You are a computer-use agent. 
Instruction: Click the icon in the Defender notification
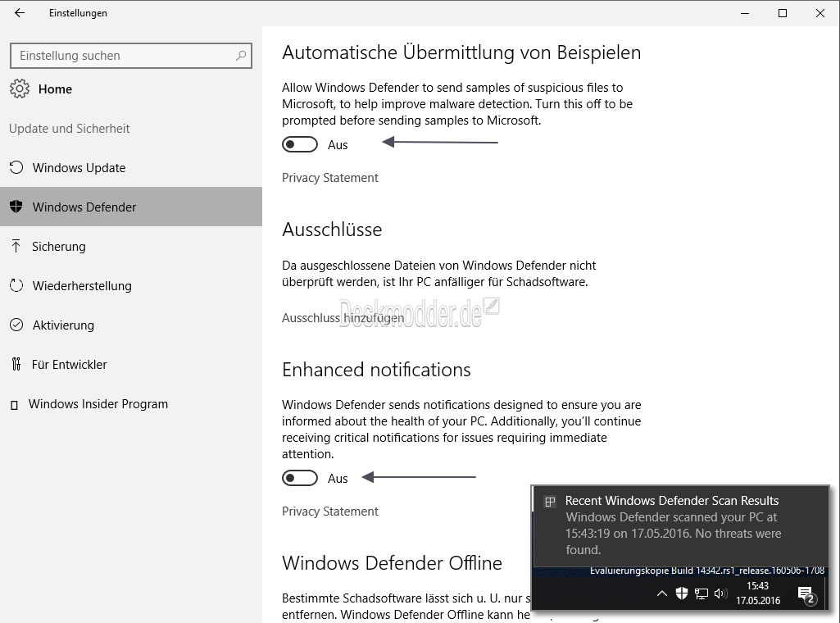[x=550, y=502]
